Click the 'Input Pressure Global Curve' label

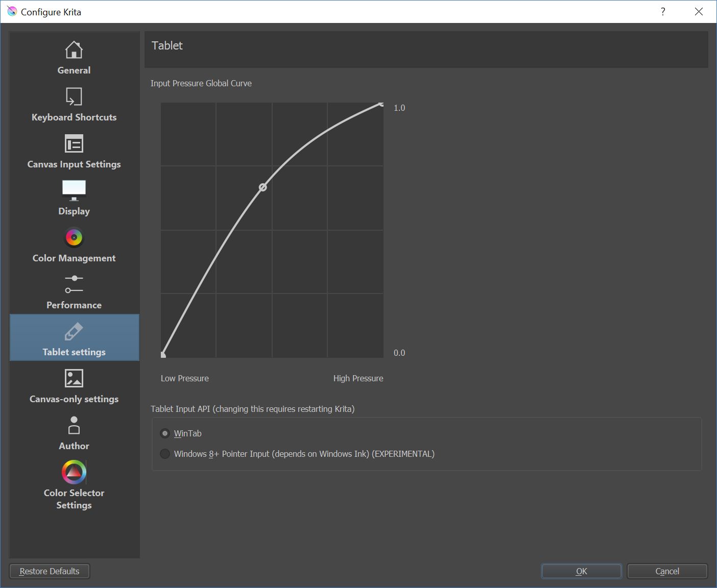tap(201, 83)
